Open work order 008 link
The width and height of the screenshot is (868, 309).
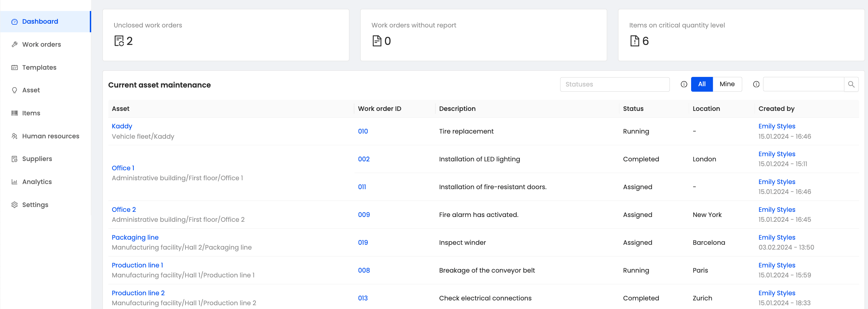364,271
